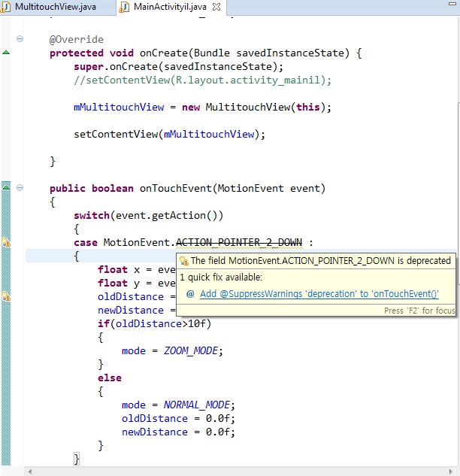The width and height of the screenshot is (460, 476).
Task: Click the horizontal scrollbar right arrow
Action: click(450, 471)
